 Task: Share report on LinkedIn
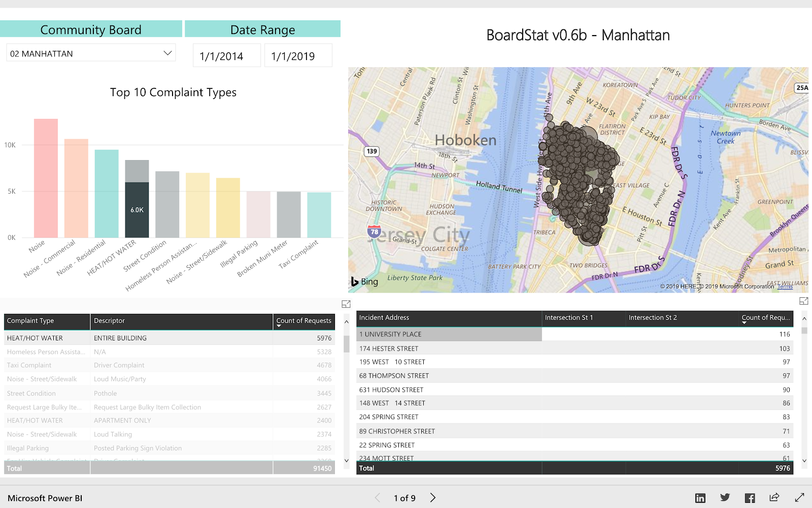700,498
